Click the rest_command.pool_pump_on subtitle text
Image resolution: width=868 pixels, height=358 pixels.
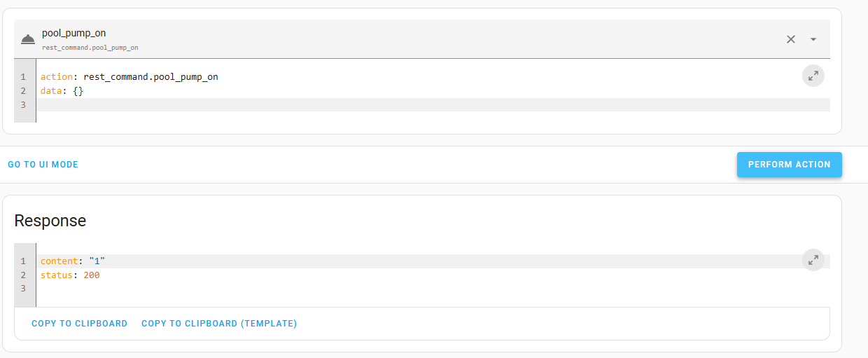[90, 48]
